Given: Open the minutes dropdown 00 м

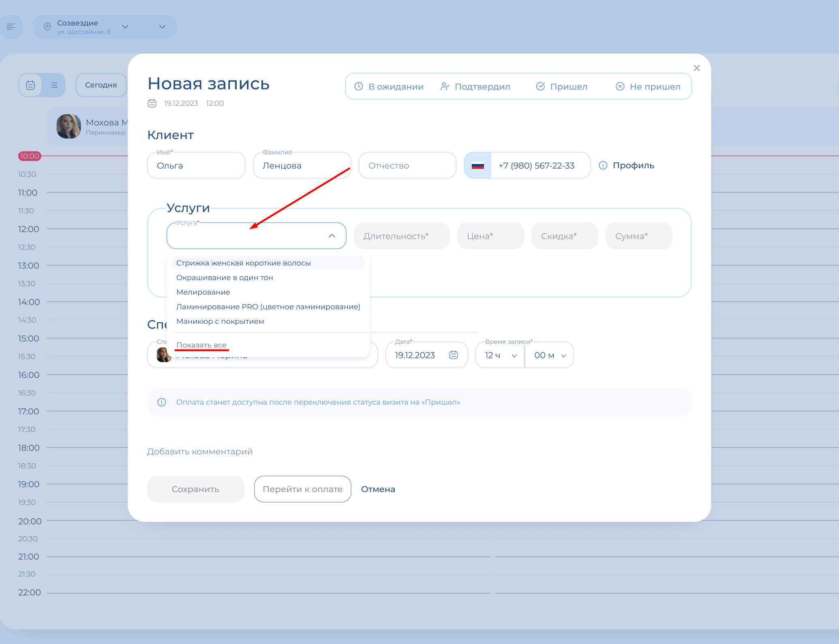Looking at the screenshot, I should pyautogui.click(x=549, y=355).
